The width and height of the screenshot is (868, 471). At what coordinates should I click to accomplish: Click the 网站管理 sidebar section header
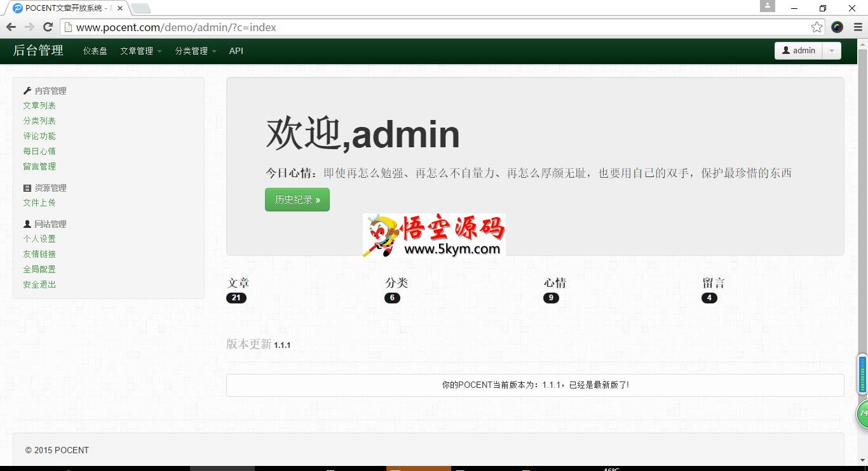coord(44,224)
